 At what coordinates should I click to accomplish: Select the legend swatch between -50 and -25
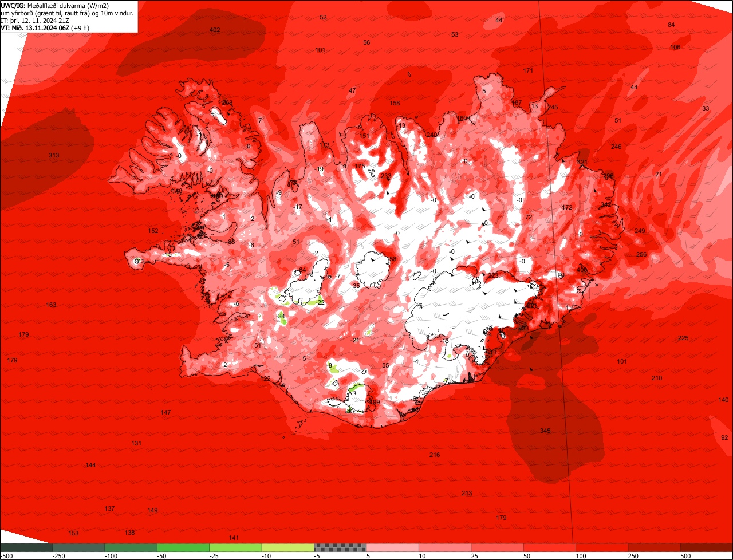[x=183, y=547]
